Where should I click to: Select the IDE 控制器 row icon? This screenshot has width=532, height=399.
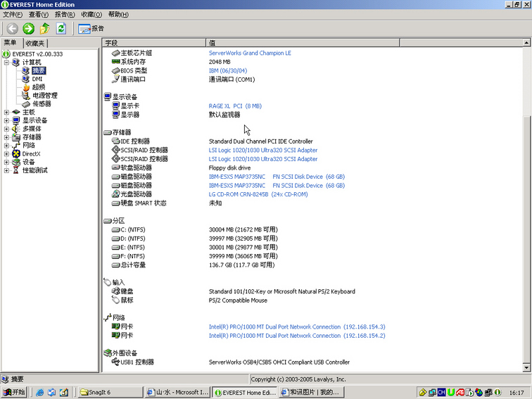tap(115, 141)
